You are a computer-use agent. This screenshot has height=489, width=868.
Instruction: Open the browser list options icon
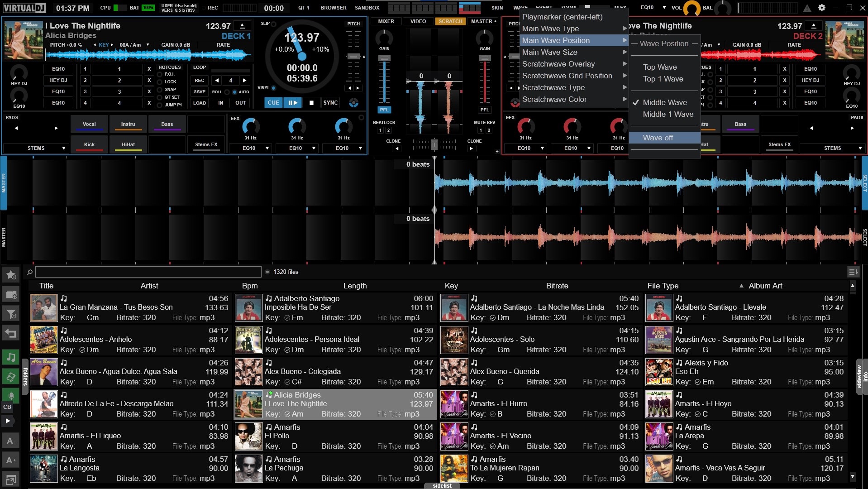853,272
